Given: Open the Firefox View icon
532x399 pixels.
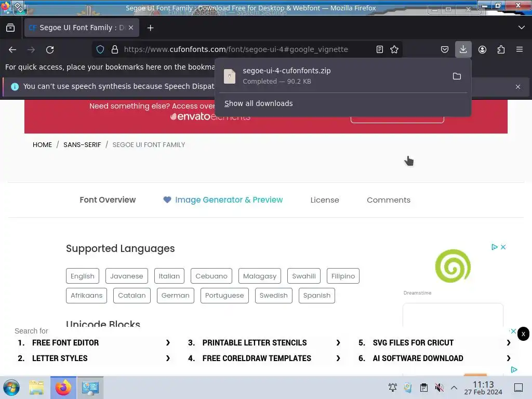Looking at the screenshot, I should click(x=10, y=28).
